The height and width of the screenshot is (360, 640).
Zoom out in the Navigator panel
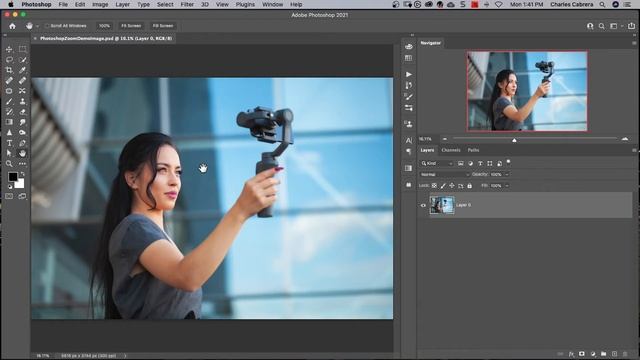[x=445, y=139]
